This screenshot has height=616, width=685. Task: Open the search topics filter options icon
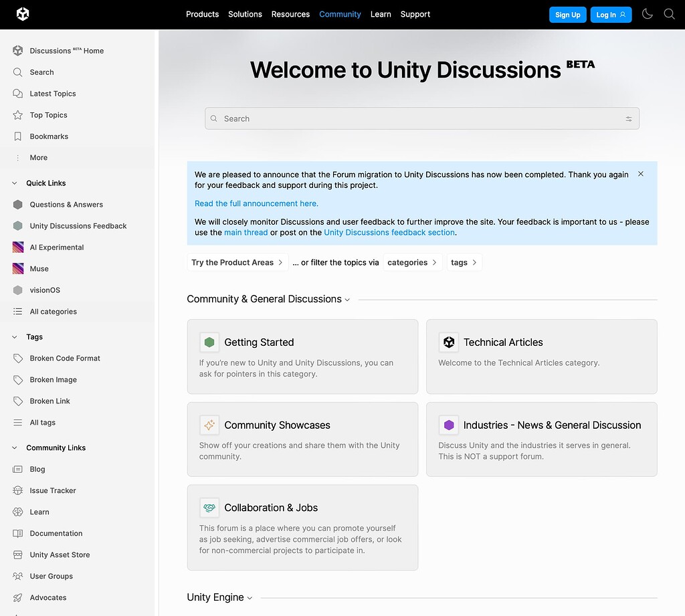pyautogui.click(x=629, y=118)
